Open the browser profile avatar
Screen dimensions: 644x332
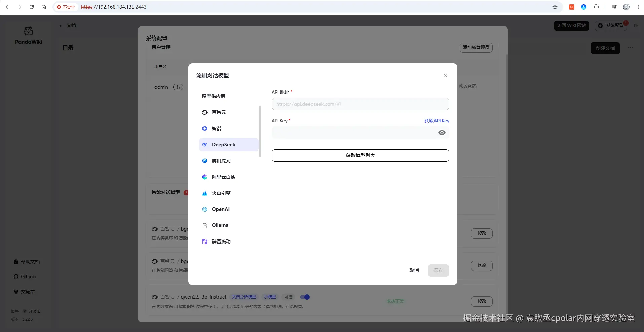point(626,7)
